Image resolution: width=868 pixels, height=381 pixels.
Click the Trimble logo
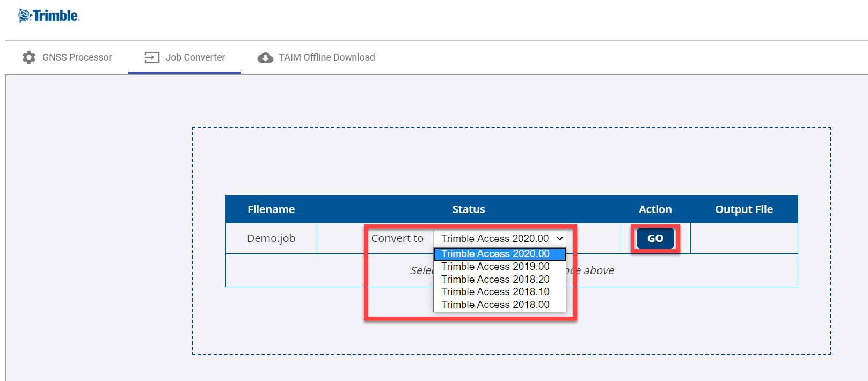tap(49, 16)
